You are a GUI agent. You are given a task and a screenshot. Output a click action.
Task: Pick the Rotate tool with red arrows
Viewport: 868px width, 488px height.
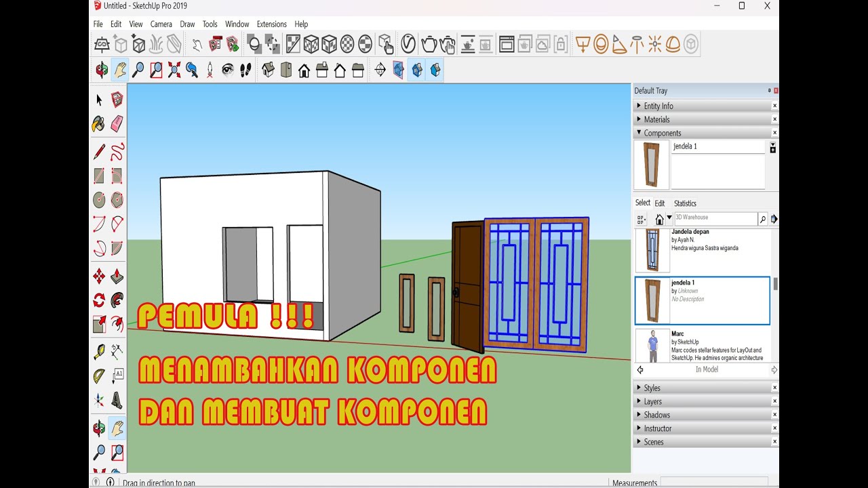99,300
